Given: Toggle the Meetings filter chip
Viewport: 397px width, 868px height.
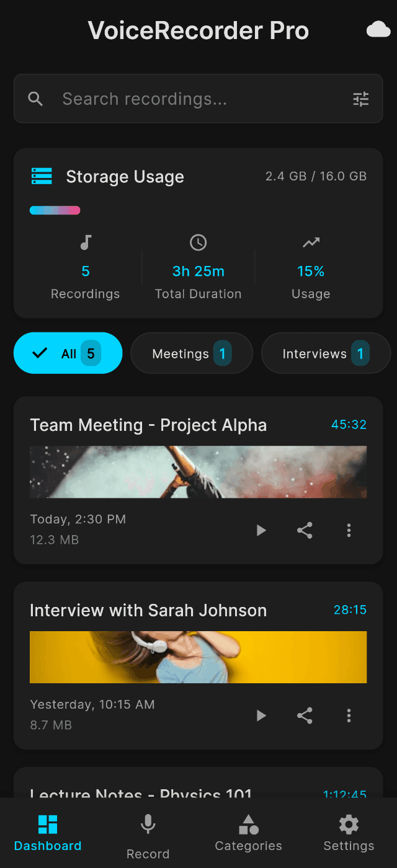Looking at the screenshot, I should click(x=191, y=353).
